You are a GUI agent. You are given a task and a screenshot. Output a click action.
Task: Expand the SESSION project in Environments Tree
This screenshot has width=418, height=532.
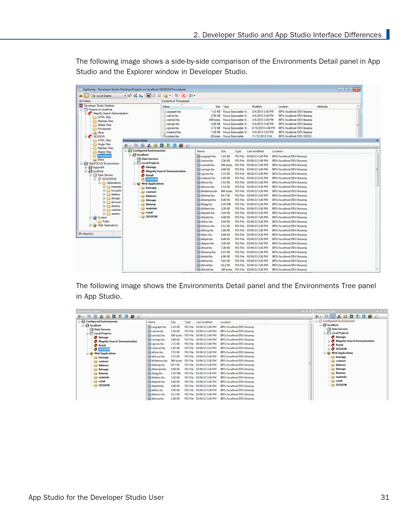point(329,349)
